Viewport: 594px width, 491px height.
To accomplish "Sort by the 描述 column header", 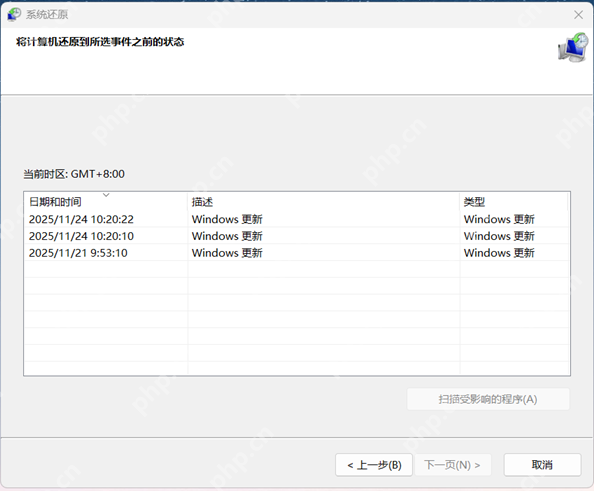I will click(x=324, y=202).
